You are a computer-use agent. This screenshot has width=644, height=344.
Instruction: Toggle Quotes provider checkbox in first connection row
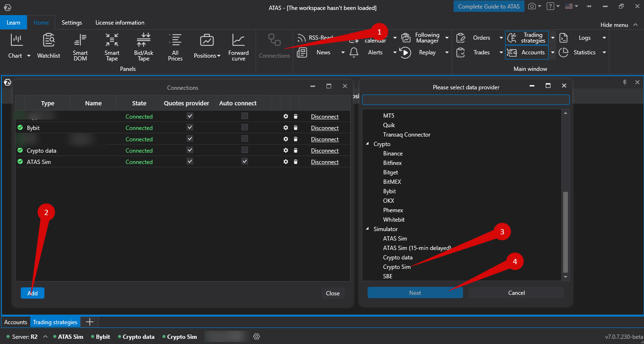point(190,116)
